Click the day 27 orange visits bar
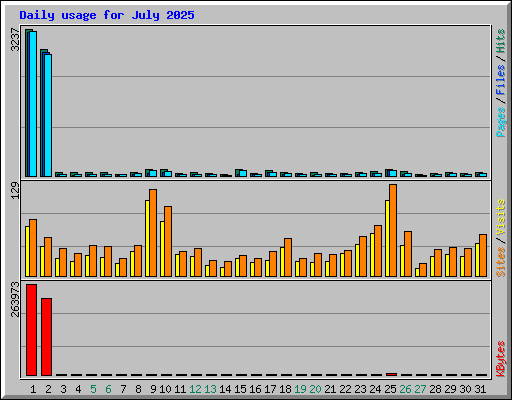 point(423,270)
